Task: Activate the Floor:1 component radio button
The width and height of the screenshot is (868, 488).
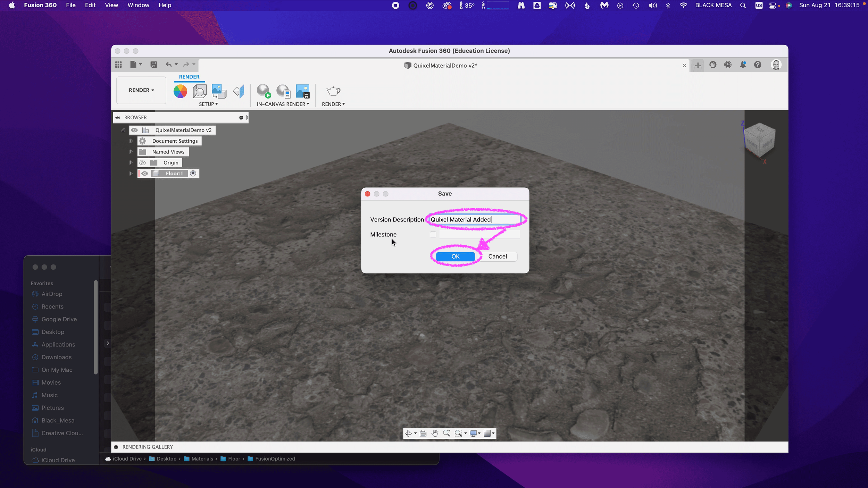Action: coord(193,174)
